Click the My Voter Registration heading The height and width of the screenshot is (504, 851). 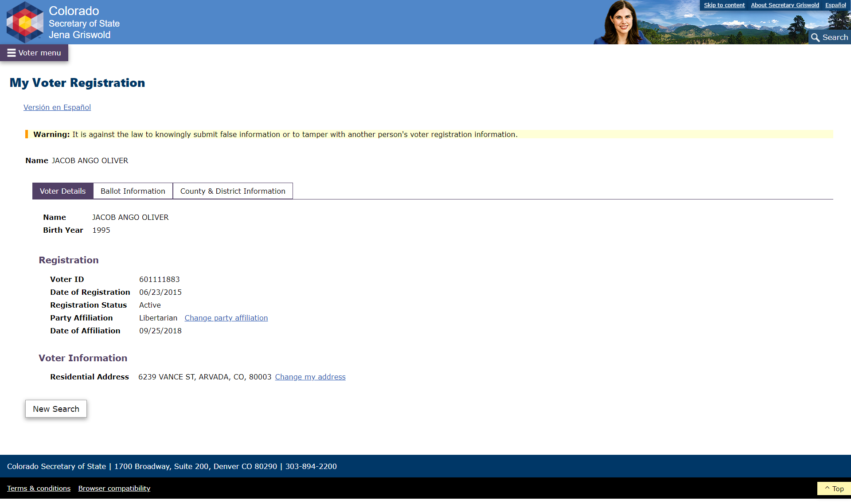(x=78, y=83)
